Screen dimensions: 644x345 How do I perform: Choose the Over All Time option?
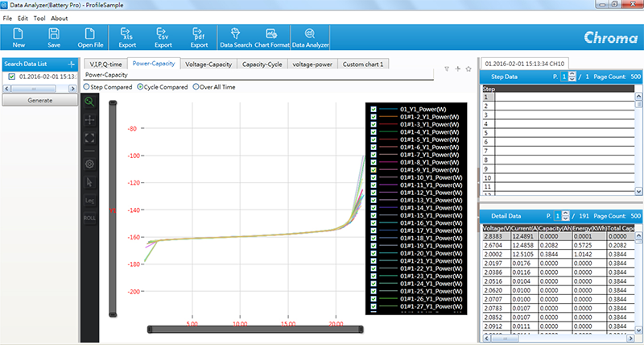196,86
